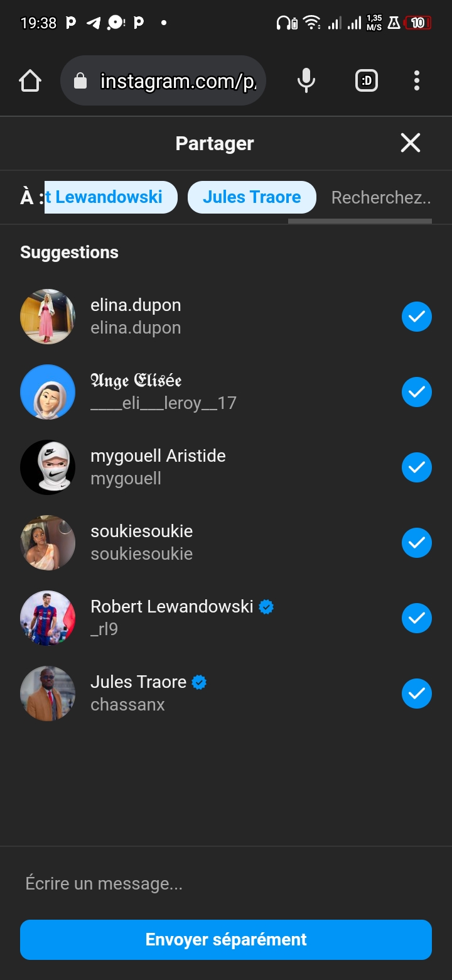Screen dimensions: 452x980
Task: Uncheck elina.dupon recipient
Action: [417, 317]
